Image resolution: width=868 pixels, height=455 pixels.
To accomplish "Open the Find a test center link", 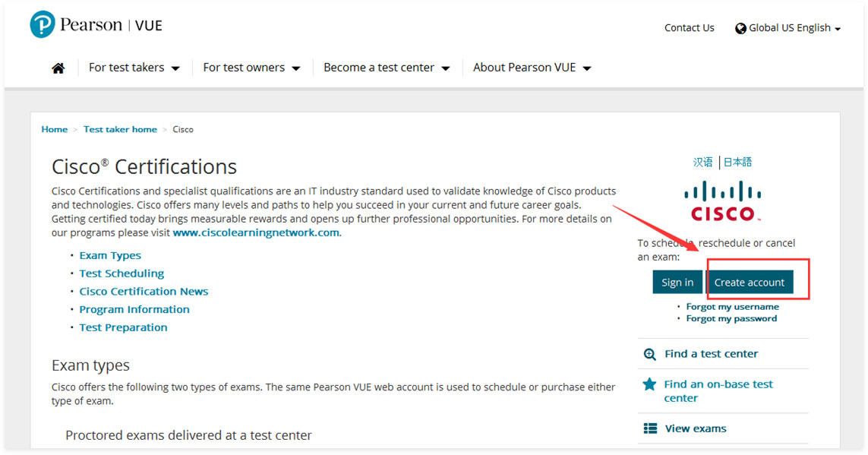I will [x=712, y=354].
